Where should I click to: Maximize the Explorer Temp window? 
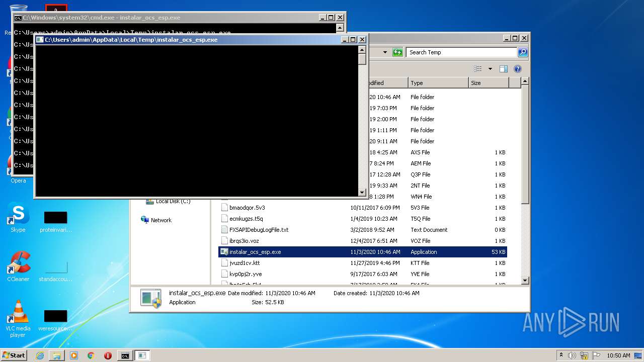pos(515,38)
